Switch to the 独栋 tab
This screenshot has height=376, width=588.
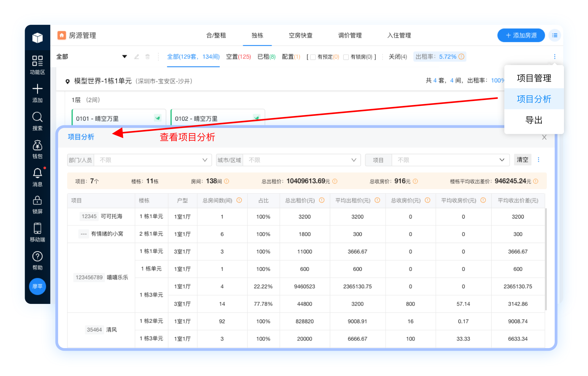click(257, 35)
